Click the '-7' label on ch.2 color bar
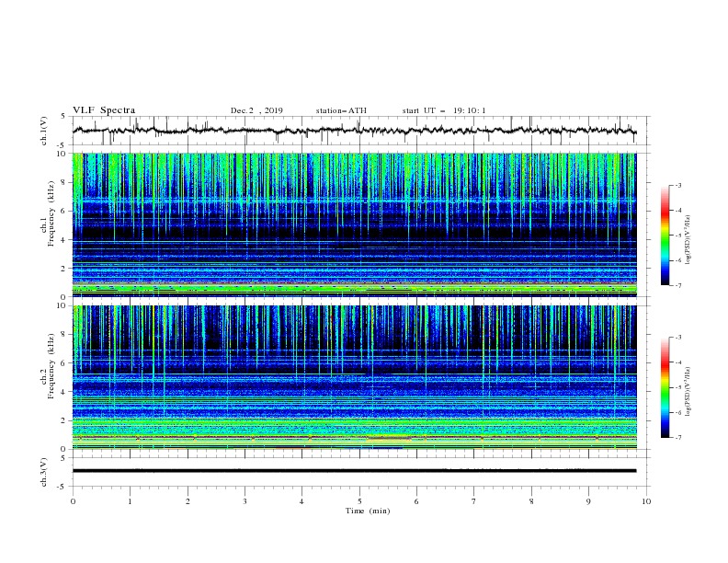 tap(677, 438)
